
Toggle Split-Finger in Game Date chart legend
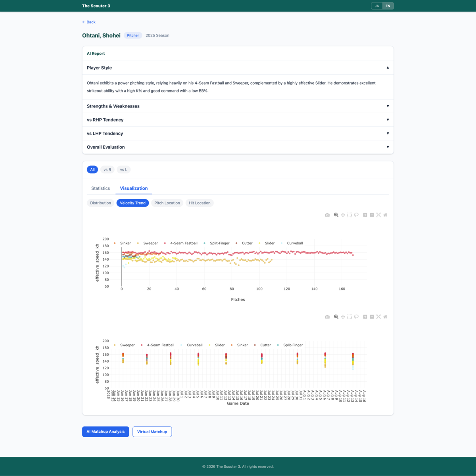290,345
